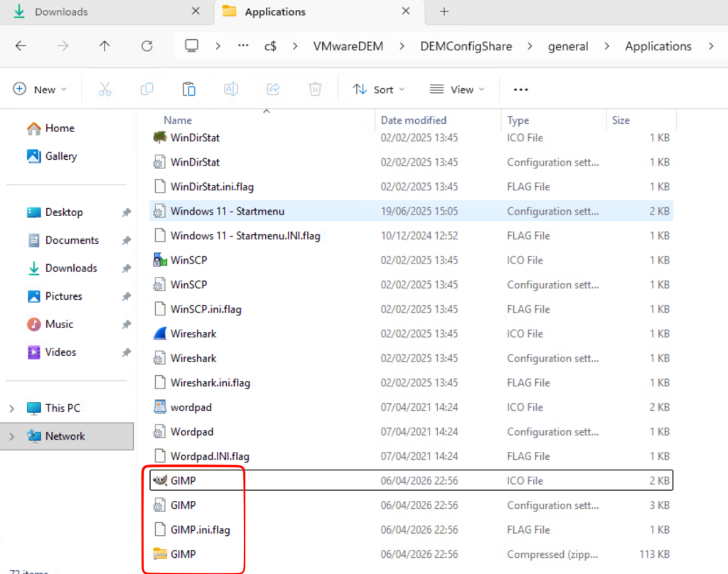This screenshot has width=728, height=574.
Task: Select the WinDirStat configuration settings file
Action: pos(412,163)
